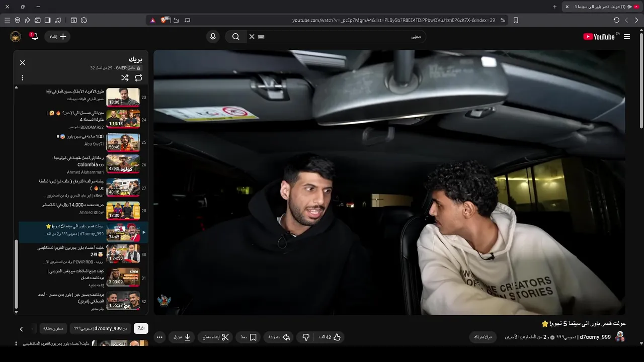Viewport: 644px width, 362px height.
Task: Play the Ahmed Show video number 28
Action: click(x=83, y=210)
